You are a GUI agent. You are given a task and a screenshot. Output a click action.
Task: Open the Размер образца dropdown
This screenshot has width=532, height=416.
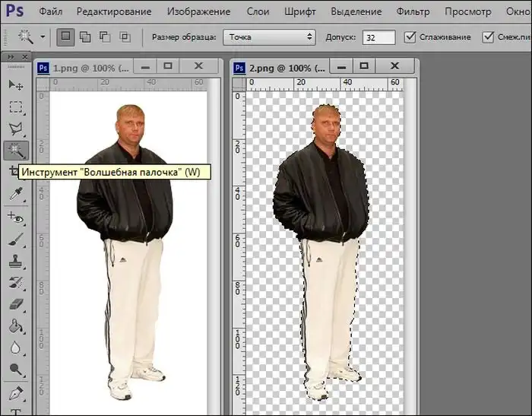tap(269, 37)
